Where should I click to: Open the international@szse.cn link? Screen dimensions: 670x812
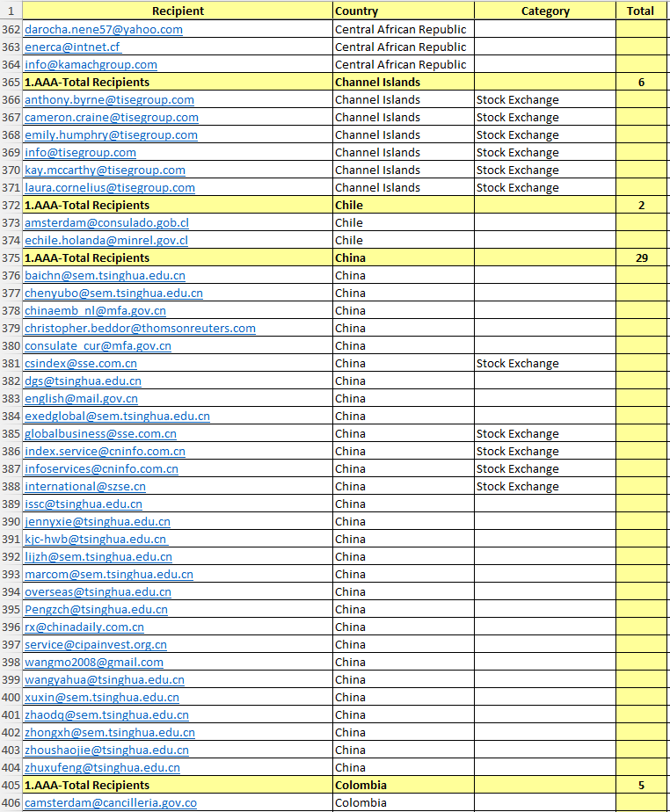coord(85,488)
